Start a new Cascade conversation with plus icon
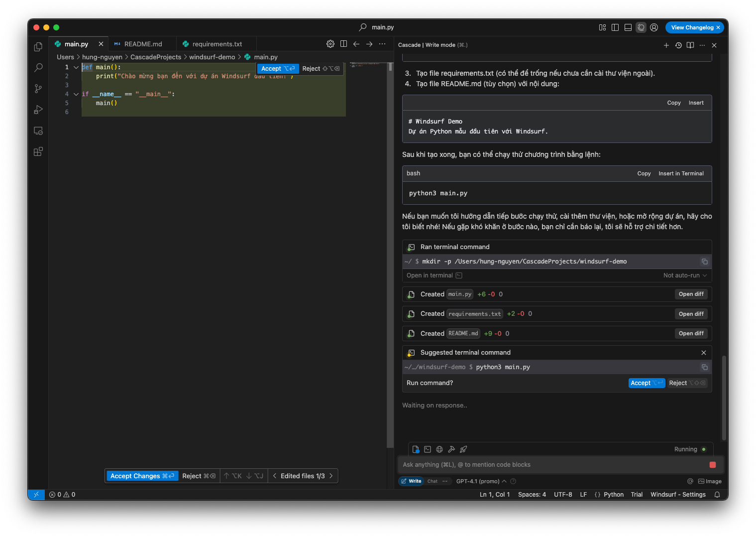The image size is (756, 537). 666,45
